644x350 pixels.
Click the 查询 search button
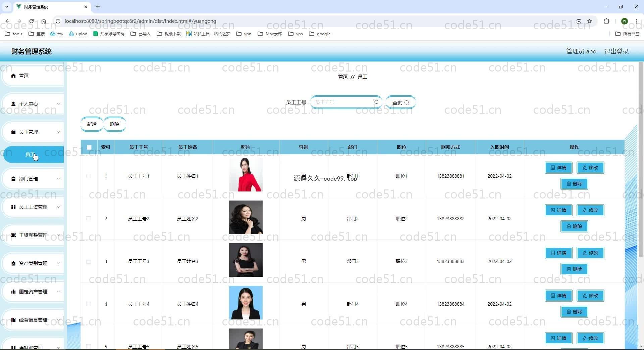point(400,102)
